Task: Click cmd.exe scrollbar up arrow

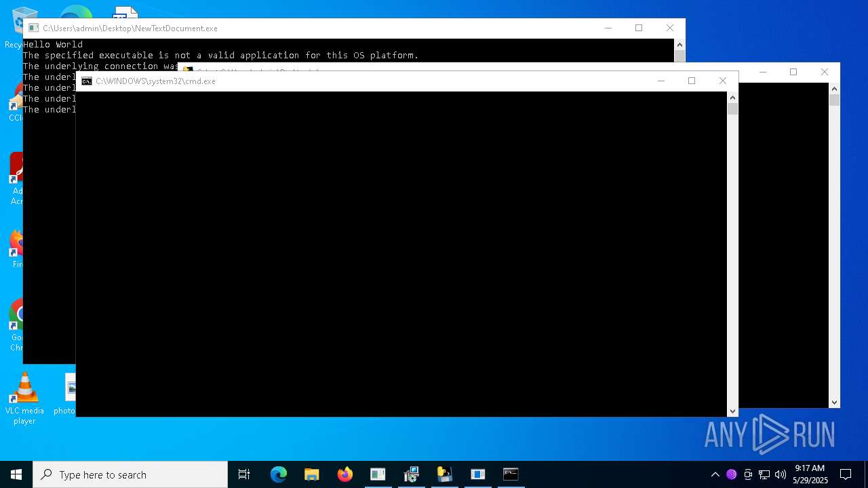Action: [x=732, y=98]
